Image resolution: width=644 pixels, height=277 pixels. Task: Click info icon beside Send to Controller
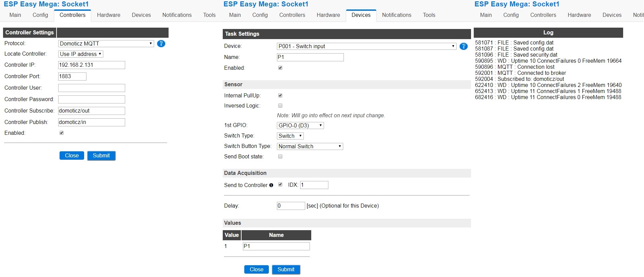271,185
